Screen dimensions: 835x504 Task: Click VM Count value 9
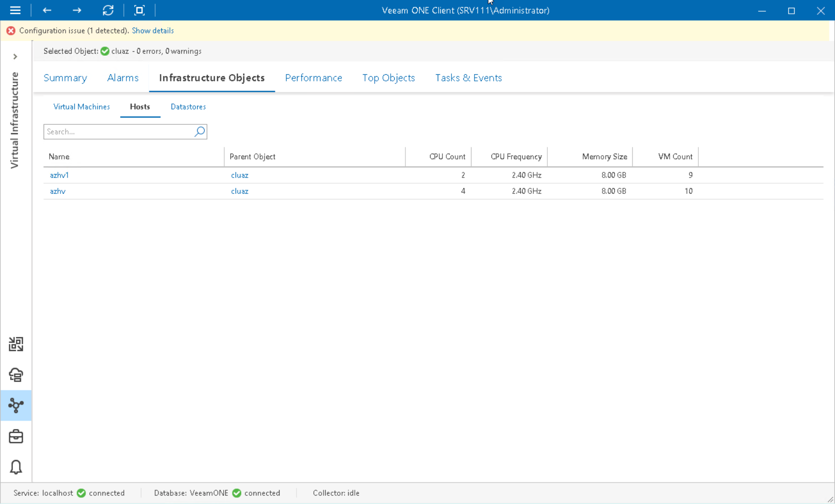pyautogui.click(x=690, y=175)
